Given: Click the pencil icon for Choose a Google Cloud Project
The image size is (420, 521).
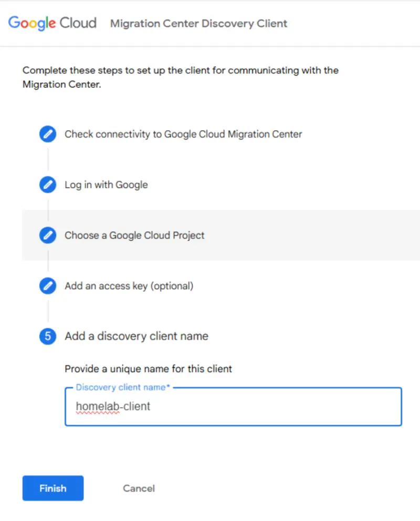Looking at the screenshot, I should [x=47, y=235].
